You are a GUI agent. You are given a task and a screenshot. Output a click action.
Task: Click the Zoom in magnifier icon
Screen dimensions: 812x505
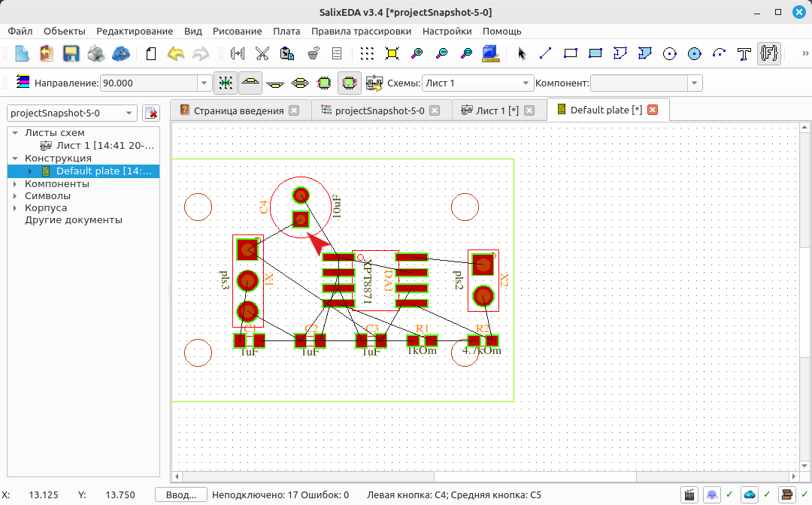coord(417,53)
